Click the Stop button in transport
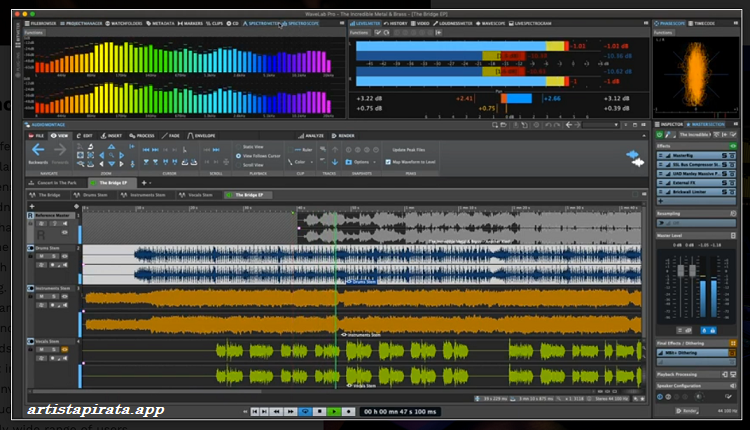The width and height of the screenshot is (750, 430). [320, 411]
